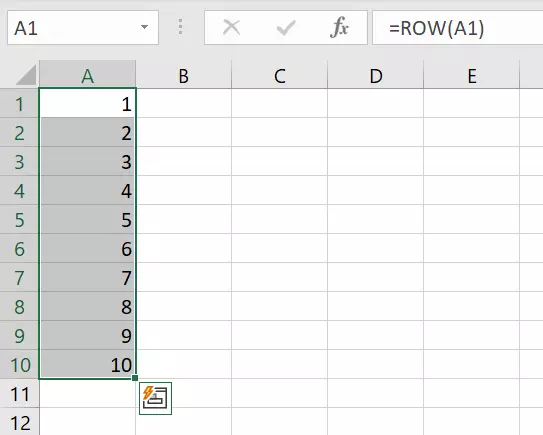This screenshot has width=543, height=435.
Task: Click cell A4 containing 4
Action: point(88,190)
